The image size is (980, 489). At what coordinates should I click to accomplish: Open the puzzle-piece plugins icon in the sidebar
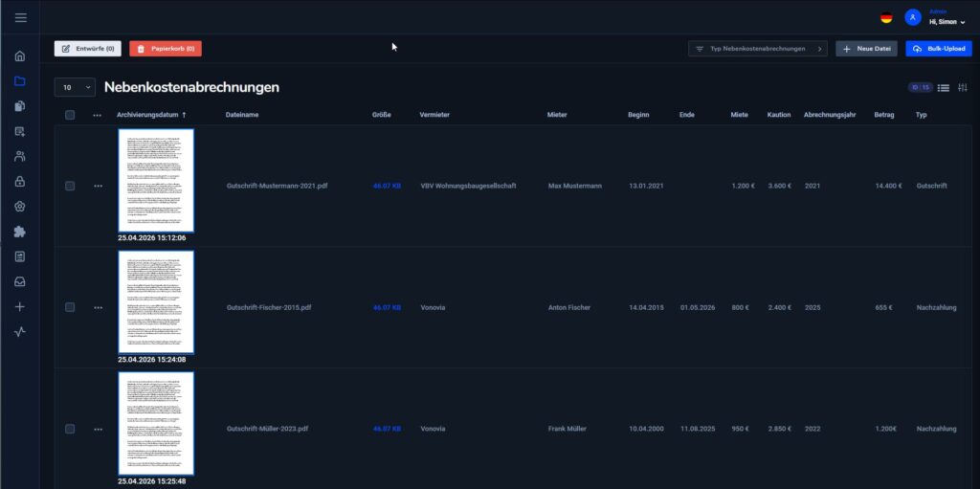20,232
